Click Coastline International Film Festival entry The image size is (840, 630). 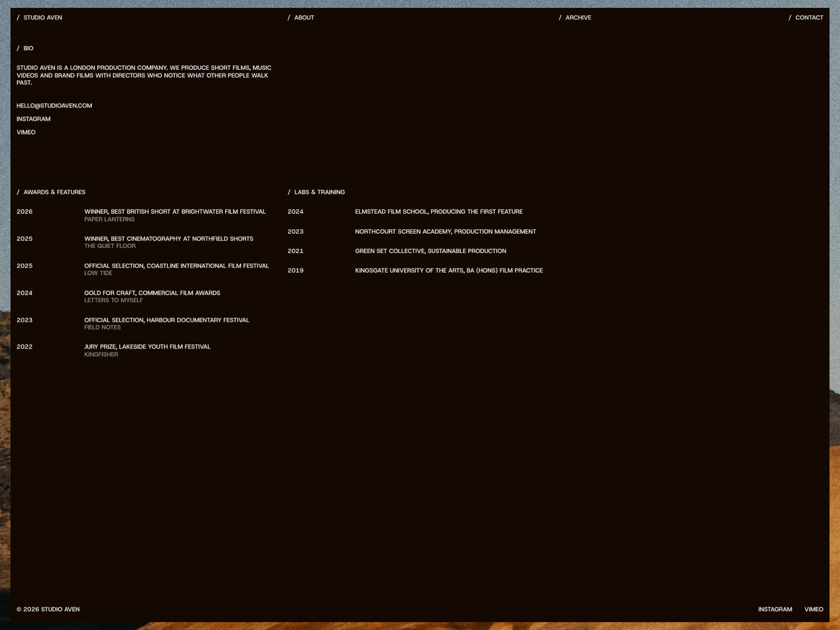[176, 266]
